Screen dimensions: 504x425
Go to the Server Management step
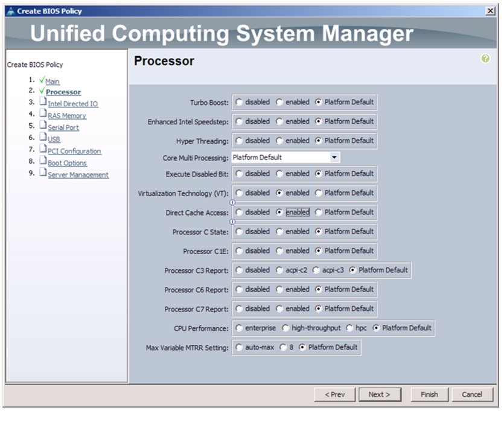pos(78,175)
